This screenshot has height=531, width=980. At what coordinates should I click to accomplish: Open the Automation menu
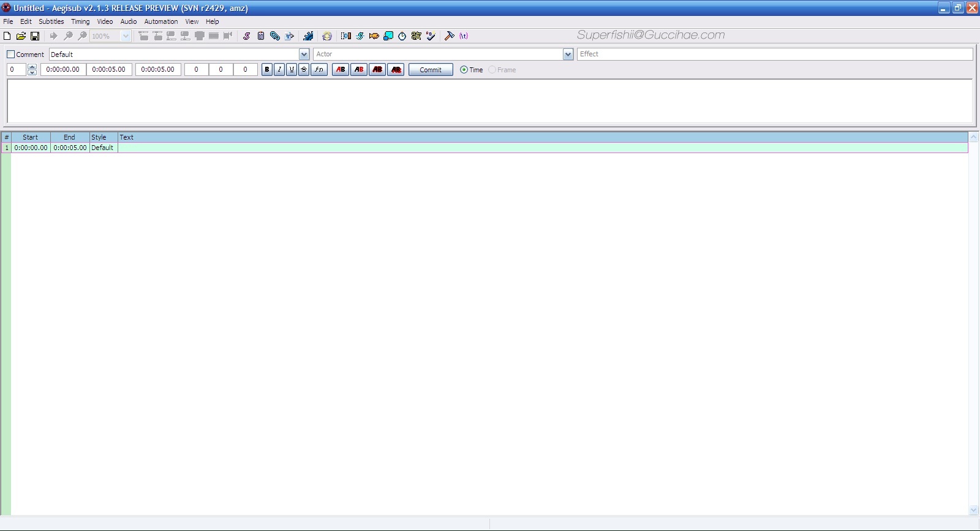coord(161,21)
